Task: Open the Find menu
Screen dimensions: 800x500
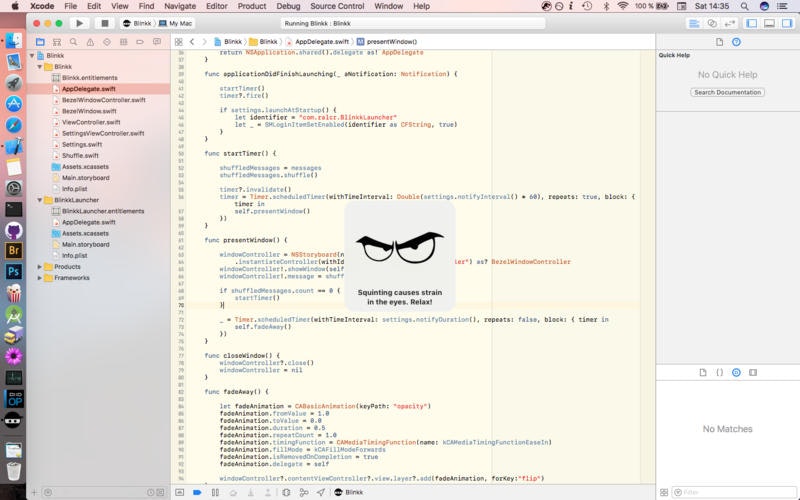Action: pyautogui.click(x=146, y=6)
